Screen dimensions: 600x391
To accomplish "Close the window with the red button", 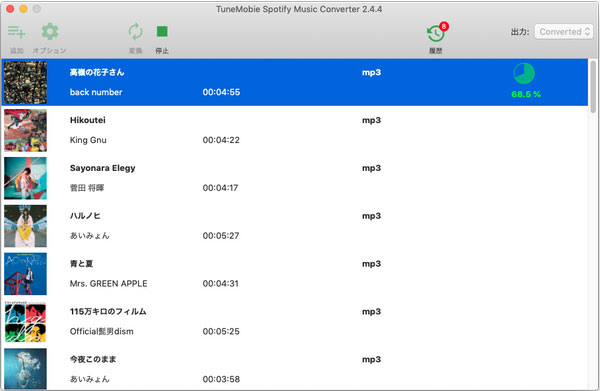I will click(x=10, y=9).
